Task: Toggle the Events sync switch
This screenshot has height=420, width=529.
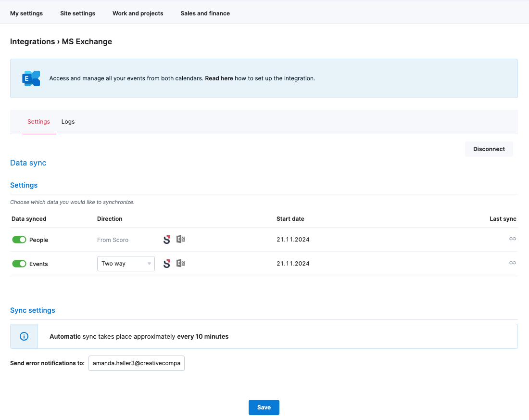Action: [x=19, y=264]
